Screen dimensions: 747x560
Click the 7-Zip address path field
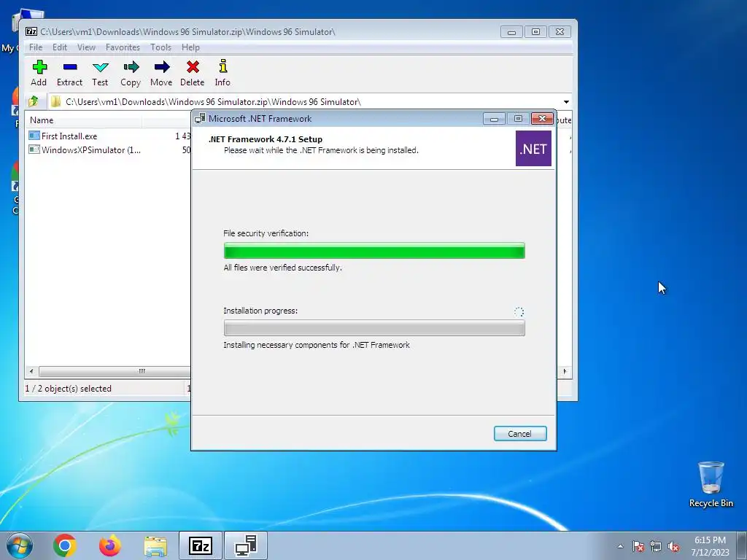[x=303, y=102]
